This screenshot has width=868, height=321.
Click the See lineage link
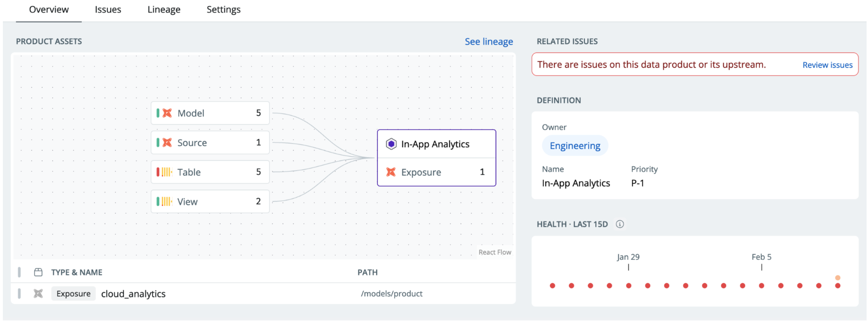coord(489,41)
